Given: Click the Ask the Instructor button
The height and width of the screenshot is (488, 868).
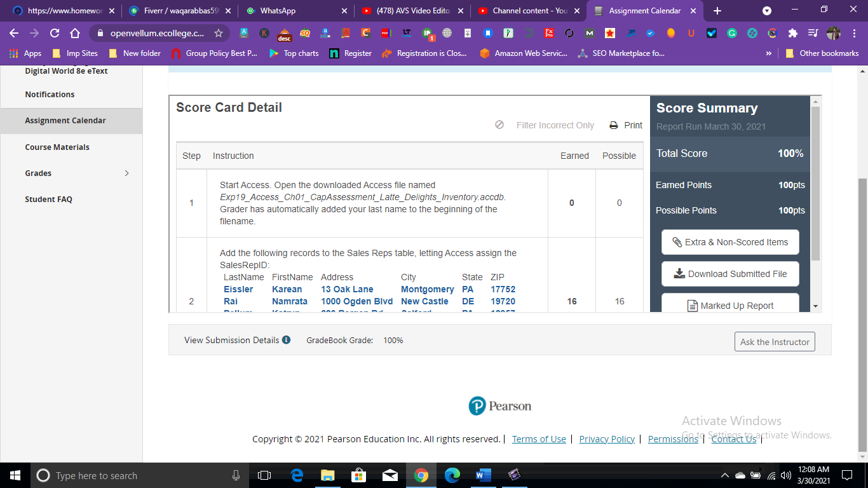Looking at the screenshot, I should [775, 342].
